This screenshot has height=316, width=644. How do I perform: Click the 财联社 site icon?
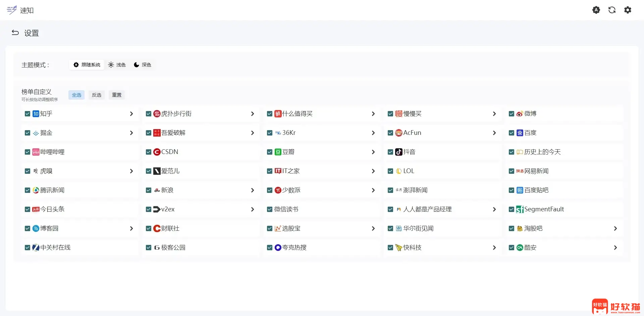click(157, 228)
